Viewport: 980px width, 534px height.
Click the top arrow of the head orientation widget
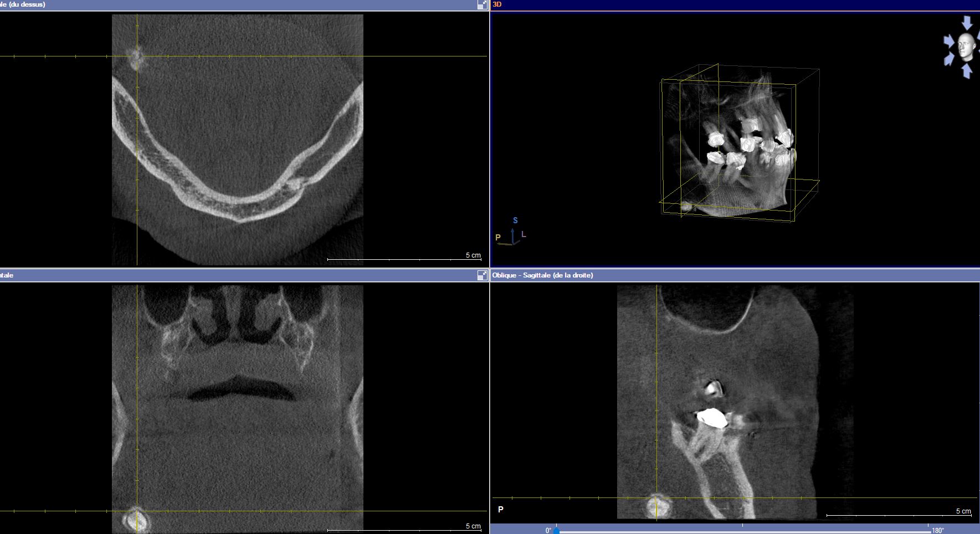click(967, 22)
